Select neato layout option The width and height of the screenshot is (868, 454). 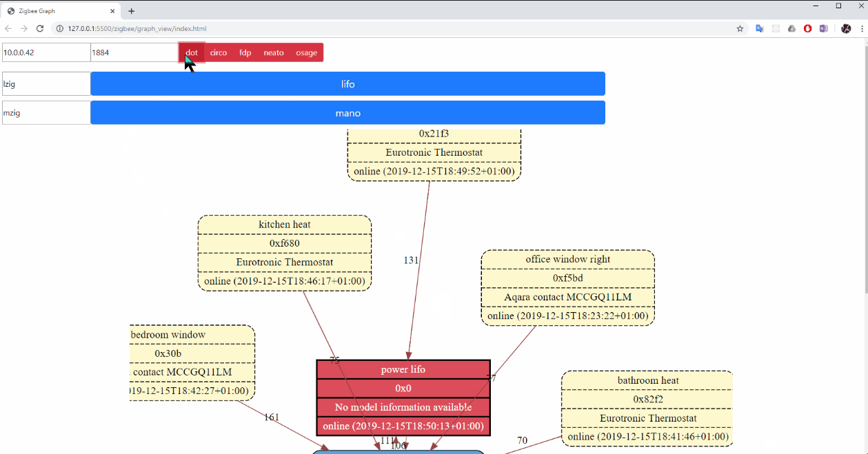(274, 52)
